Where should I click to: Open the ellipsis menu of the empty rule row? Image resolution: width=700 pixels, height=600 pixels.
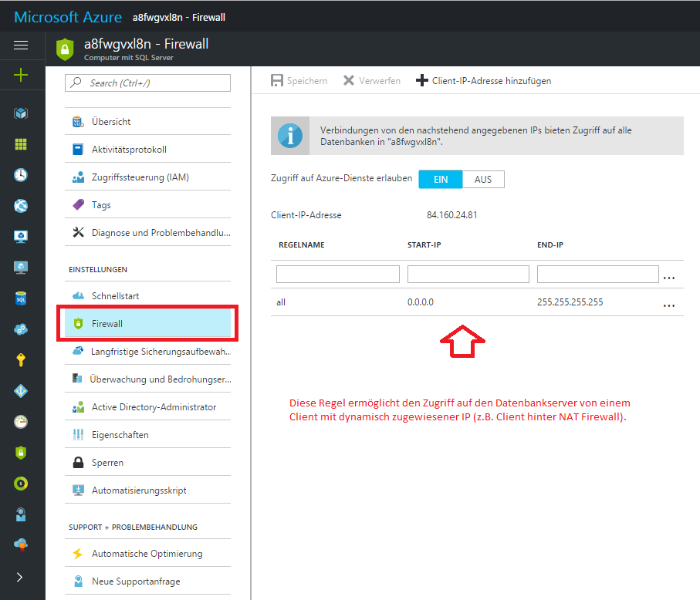coord(669,278)
